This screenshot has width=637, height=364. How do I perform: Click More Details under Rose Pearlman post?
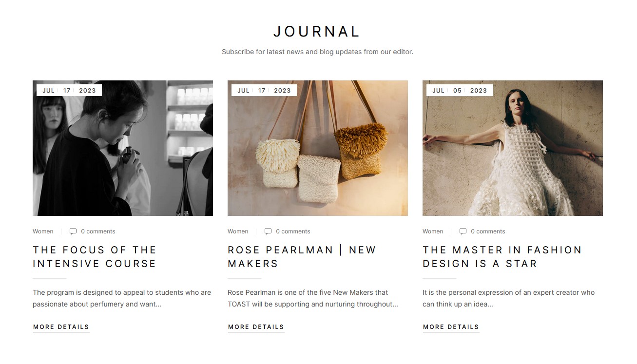pos(256,327)
